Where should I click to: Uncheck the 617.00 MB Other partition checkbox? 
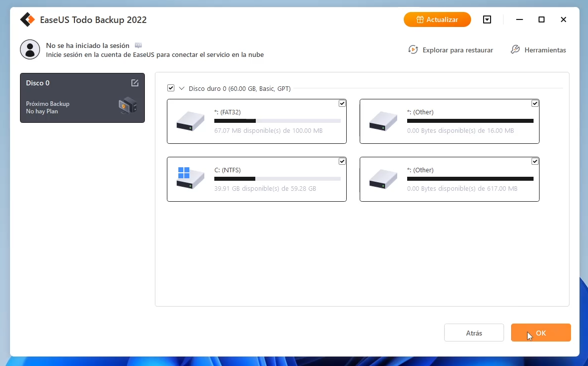pos(535,161)
